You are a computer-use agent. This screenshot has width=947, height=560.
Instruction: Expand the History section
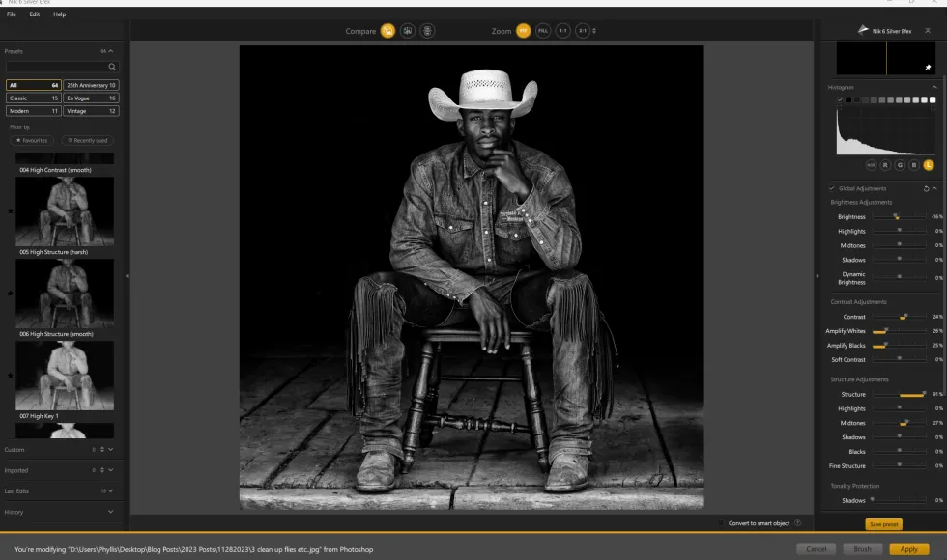point(111,512)
